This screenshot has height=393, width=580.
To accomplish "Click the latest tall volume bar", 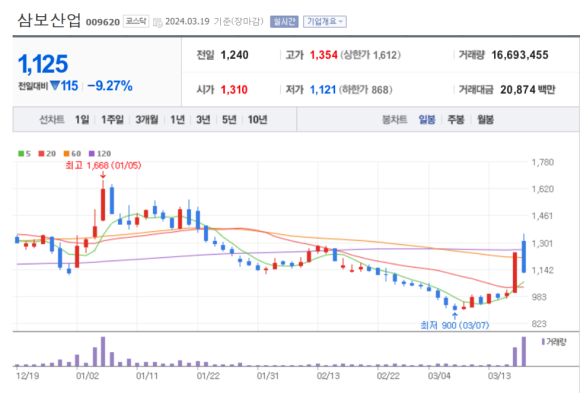I will (524, 352).
